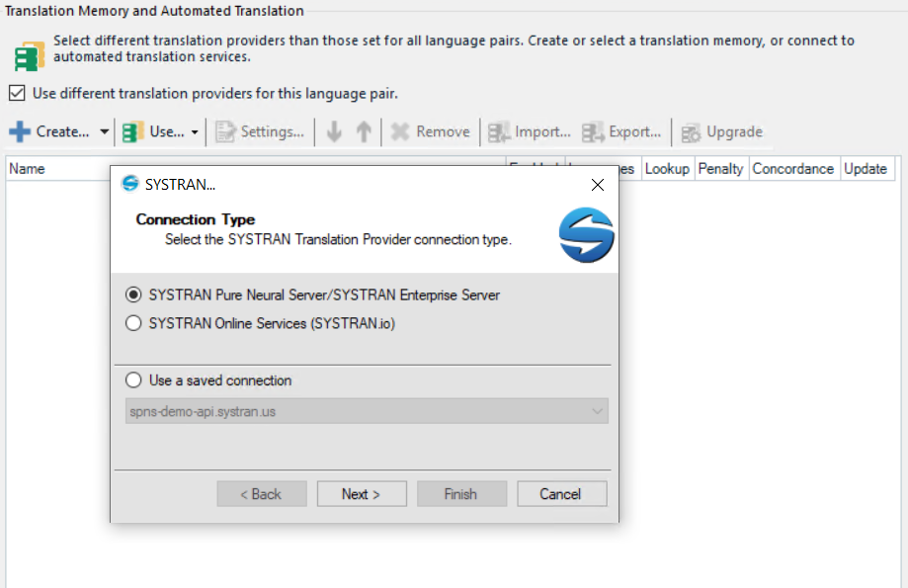Screen dimensions: 908x588
Task: Open saved connection combo box spns-demo-api.systran.us
Action: point(367,411)
